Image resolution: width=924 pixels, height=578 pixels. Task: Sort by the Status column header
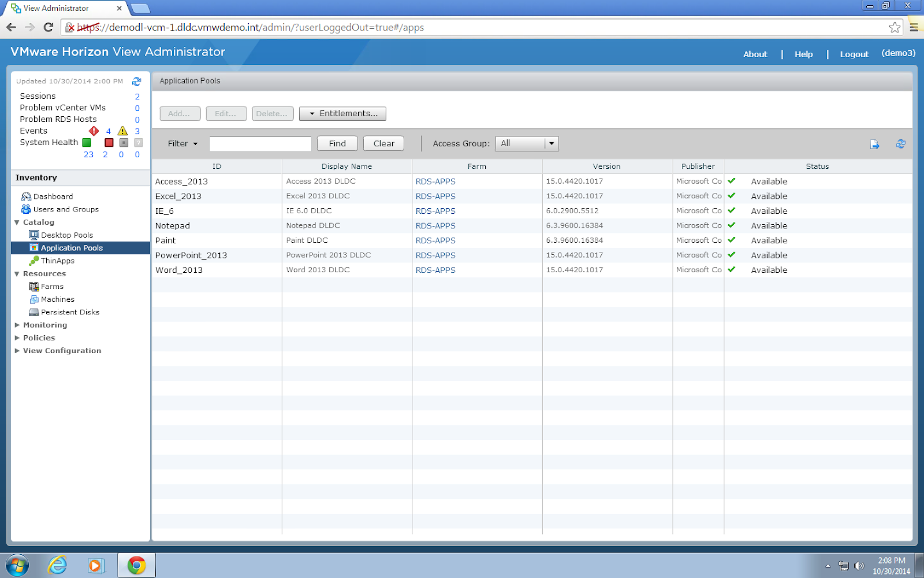point(818,166)
